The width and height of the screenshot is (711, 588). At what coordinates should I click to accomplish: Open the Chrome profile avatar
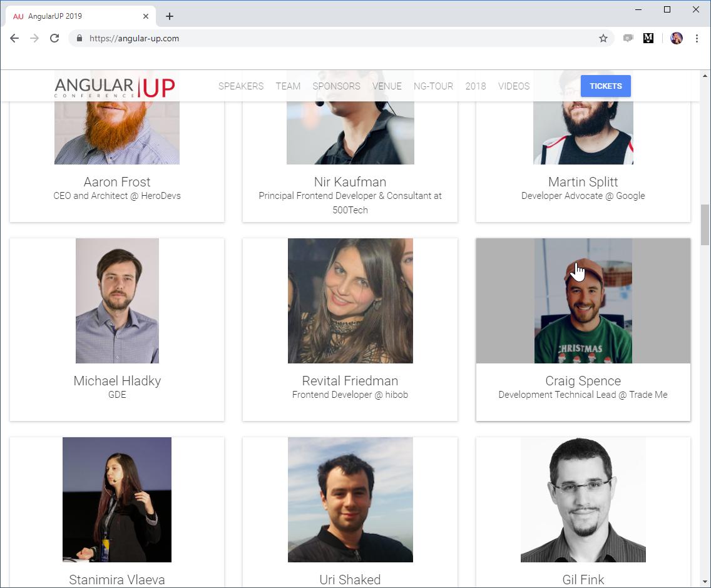pyautogui.click(x=676, y=39)
